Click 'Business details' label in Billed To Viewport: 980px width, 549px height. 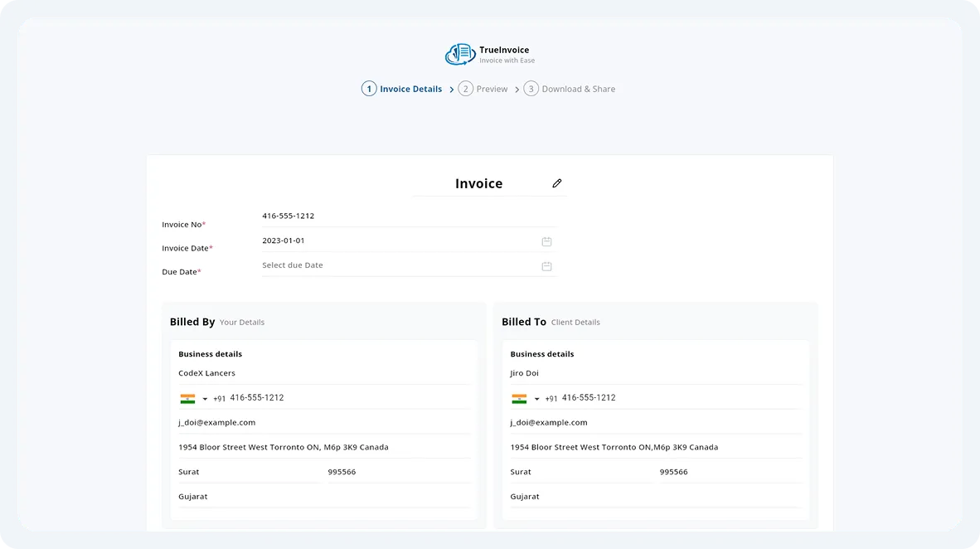click(x=542, y=354)
